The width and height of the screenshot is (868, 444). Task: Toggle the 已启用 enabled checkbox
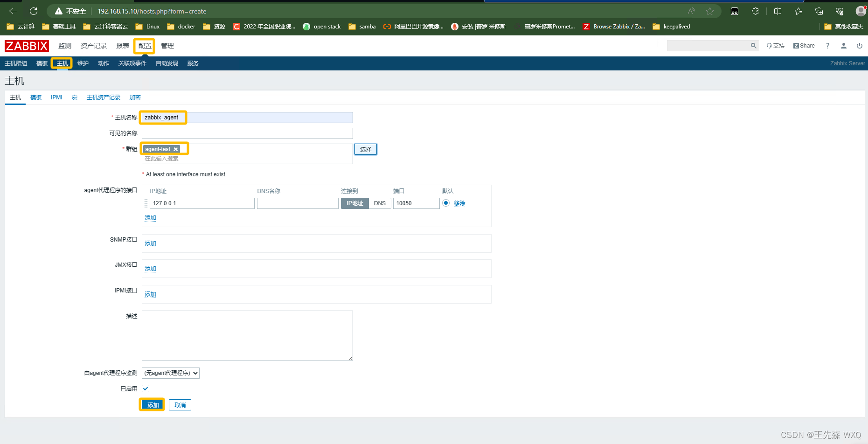[x=146, y=388]
